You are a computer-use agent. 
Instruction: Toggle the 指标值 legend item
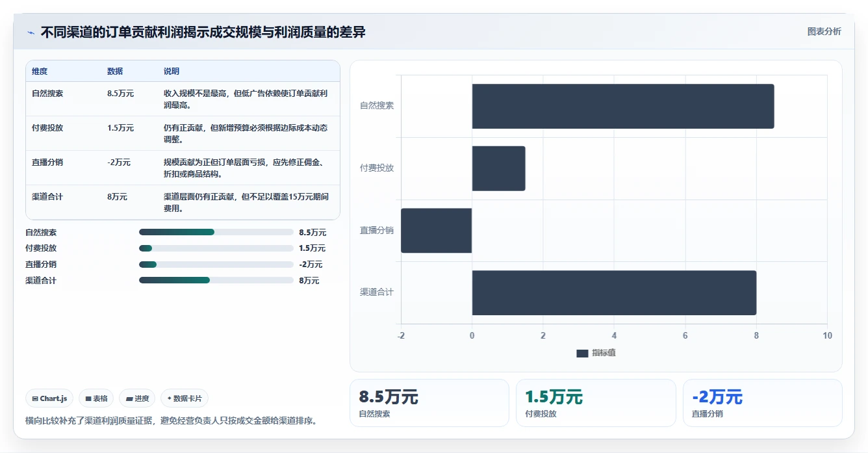coord(596,353)
